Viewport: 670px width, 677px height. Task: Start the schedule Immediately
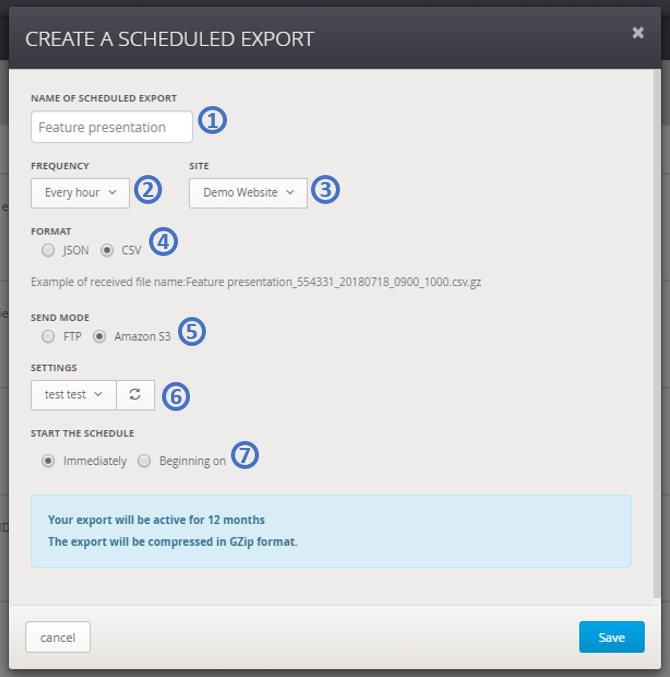coord(47,461)
